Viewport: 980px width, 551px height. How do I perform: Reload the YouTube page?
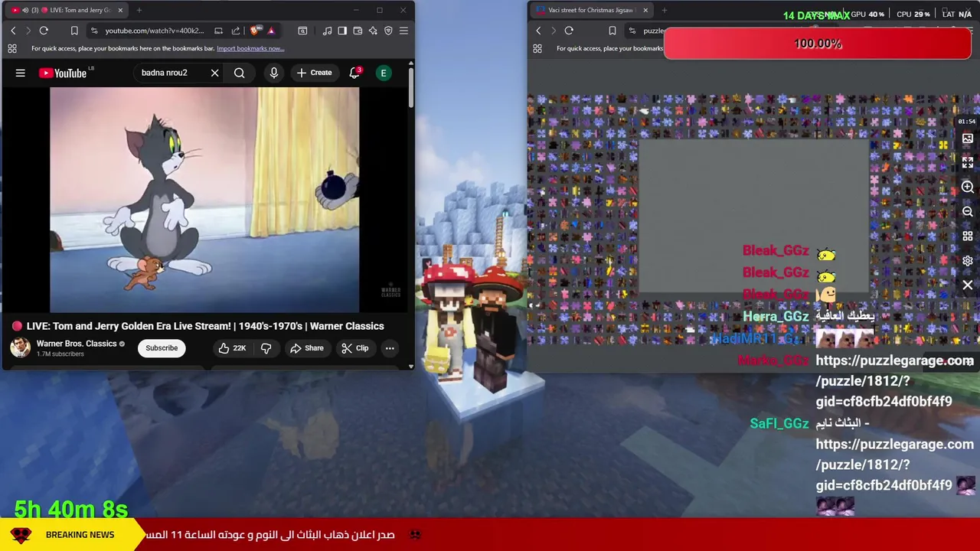(44, 31)
